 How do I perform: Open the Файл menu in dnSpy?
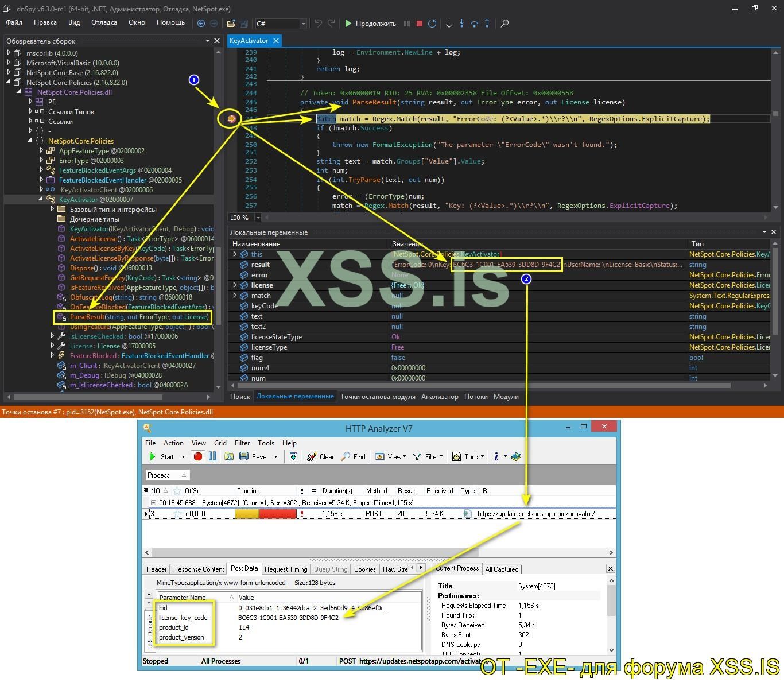point(14,22)
